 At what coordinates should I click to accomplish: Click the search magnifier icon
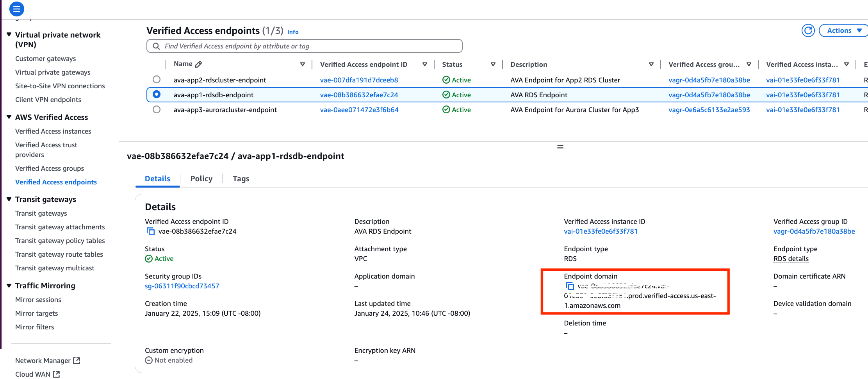tap(156, 46)
